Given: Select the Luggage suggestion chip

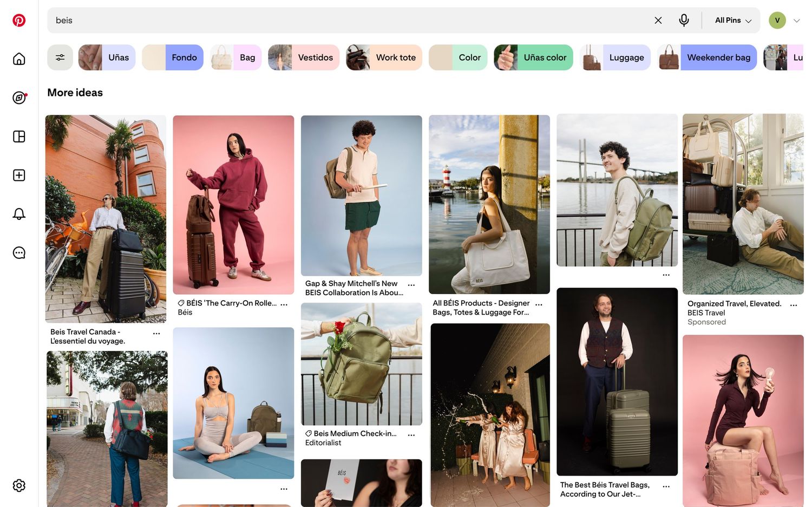Looking at the screenshot, I should (x=615, y=57).
